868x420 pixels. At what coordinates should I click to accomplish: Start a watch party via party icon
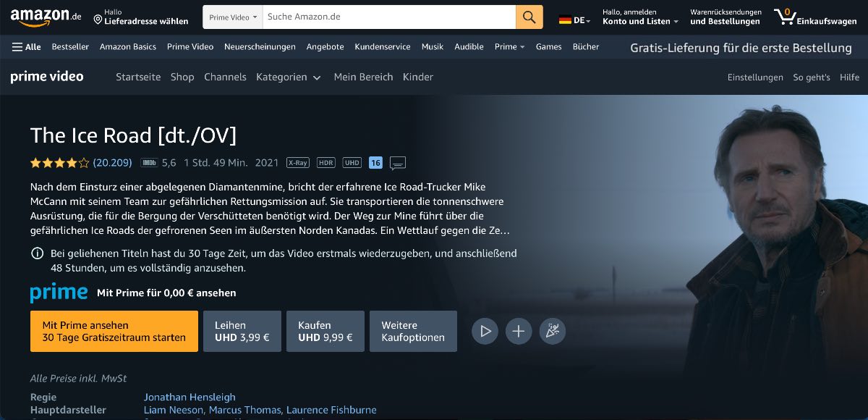[x=553, y=331]
